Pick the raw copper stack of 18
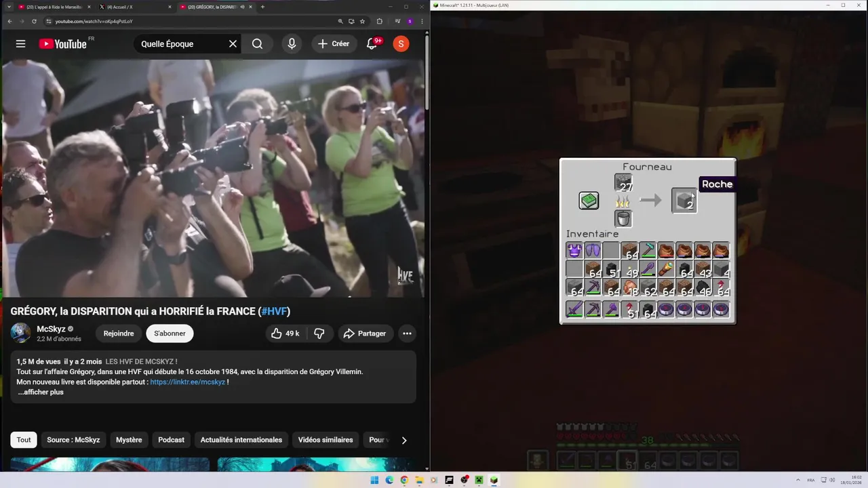 pos(629,287)
